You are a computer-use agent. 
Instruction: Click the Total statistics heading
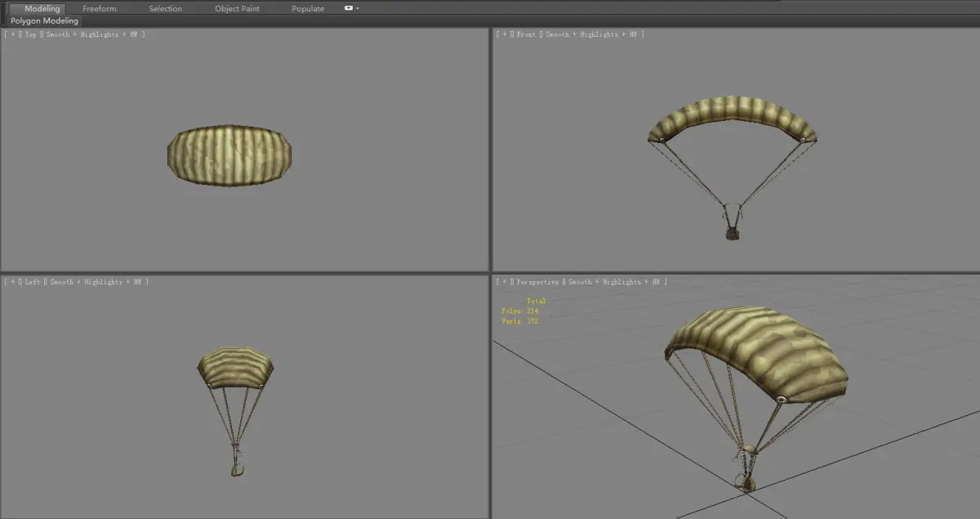[x=537, y=301]
